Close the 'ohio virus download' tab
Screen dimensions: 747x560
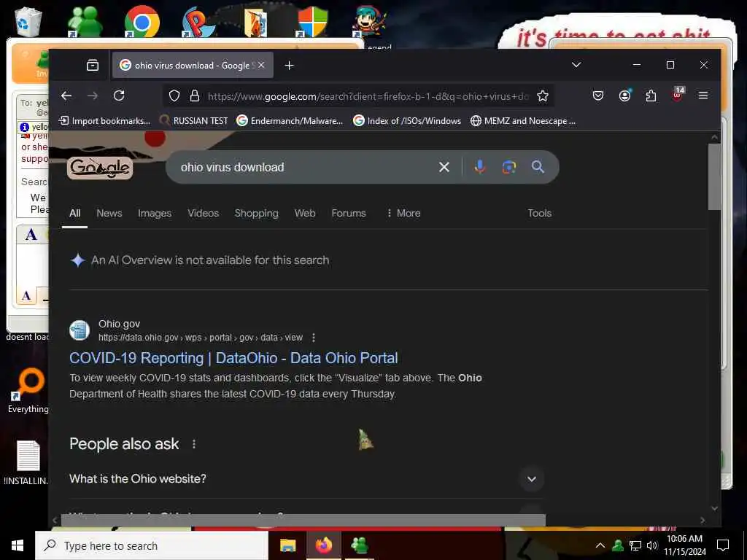pos(261,65)
